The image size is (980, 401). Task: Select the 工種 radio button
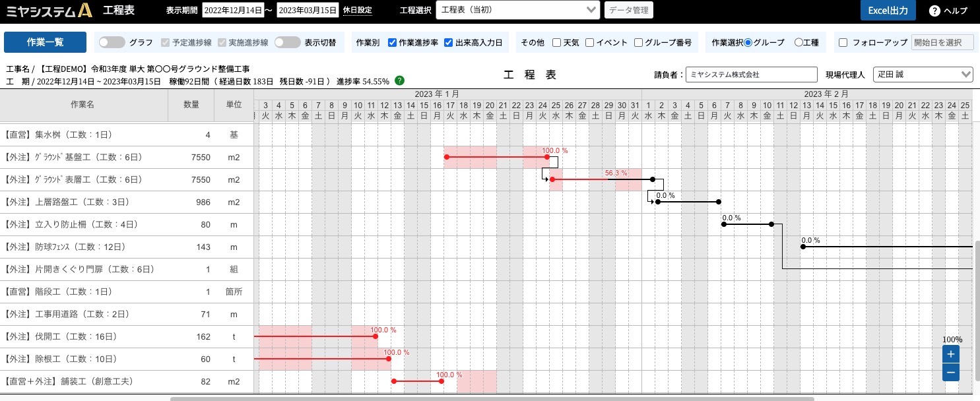pyautogui.click(x=799, y=42)
